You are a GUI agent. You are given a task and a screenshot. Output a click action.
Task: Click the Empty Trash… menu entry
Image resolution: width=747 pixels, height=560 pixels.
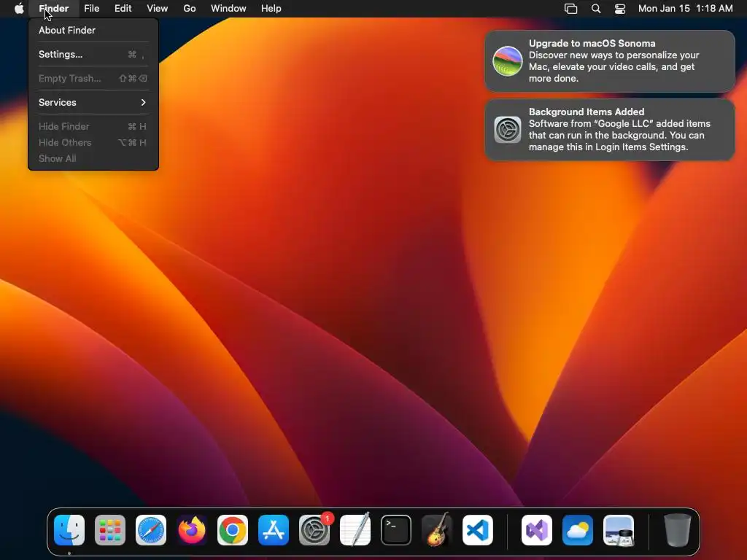coord(93,78)
